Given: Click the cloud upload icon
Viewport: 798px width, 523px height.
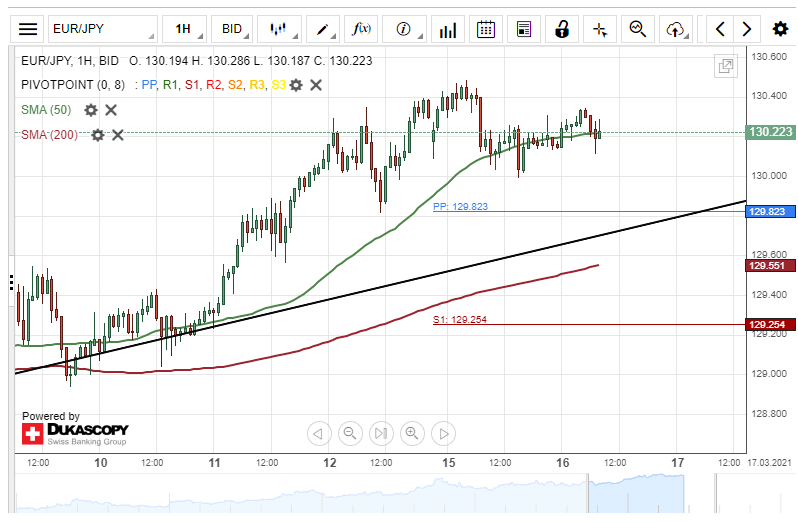Looking at the screenshot, I should [678, 29].
